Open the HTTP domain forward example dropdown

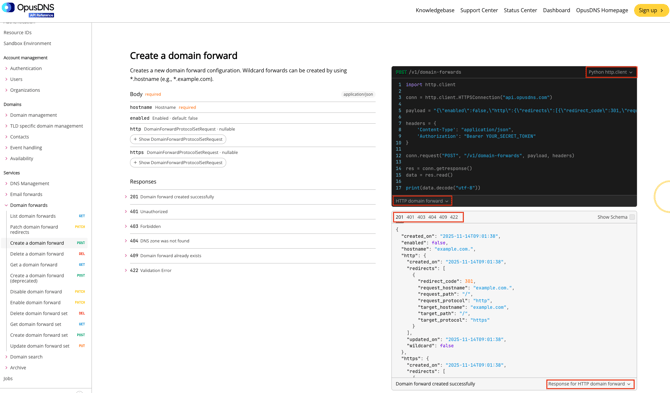coord(422,201)
